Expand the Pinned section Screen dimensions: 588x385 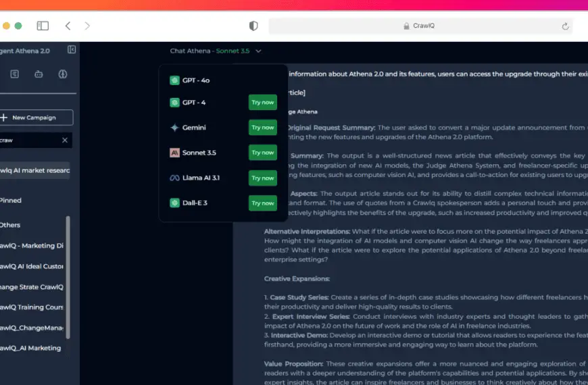tap(11, 200)
